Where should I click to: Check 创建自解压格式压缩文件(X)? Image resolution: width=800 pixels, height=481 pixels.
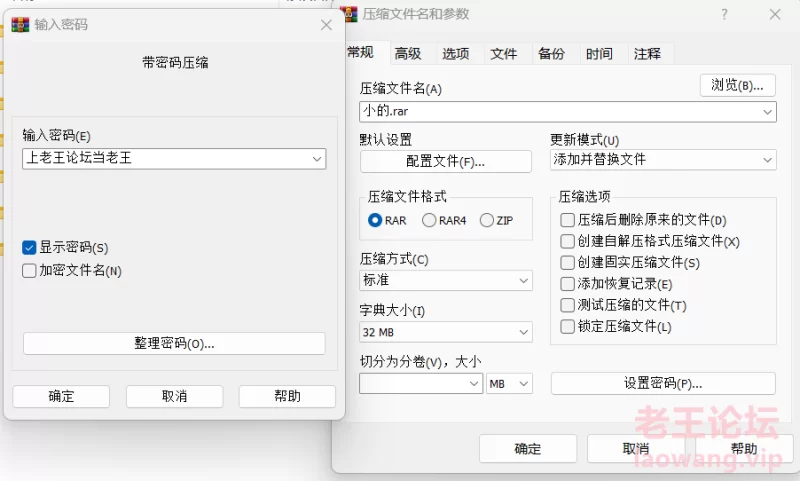click(567, 241)
